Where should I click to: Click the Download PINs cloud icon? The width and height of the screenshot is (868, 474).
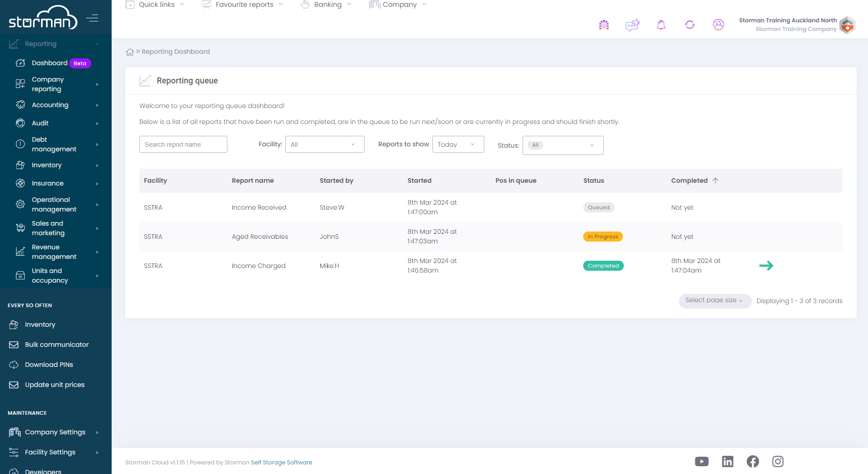14,365
